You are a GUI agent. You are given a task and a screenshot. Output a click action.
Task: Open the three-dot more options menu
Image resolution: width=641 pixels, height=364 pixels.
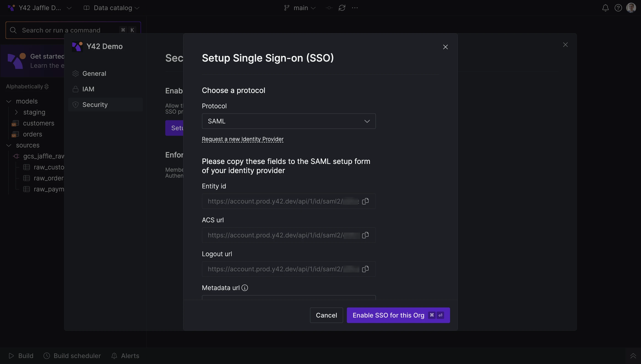tap(355, 8)
